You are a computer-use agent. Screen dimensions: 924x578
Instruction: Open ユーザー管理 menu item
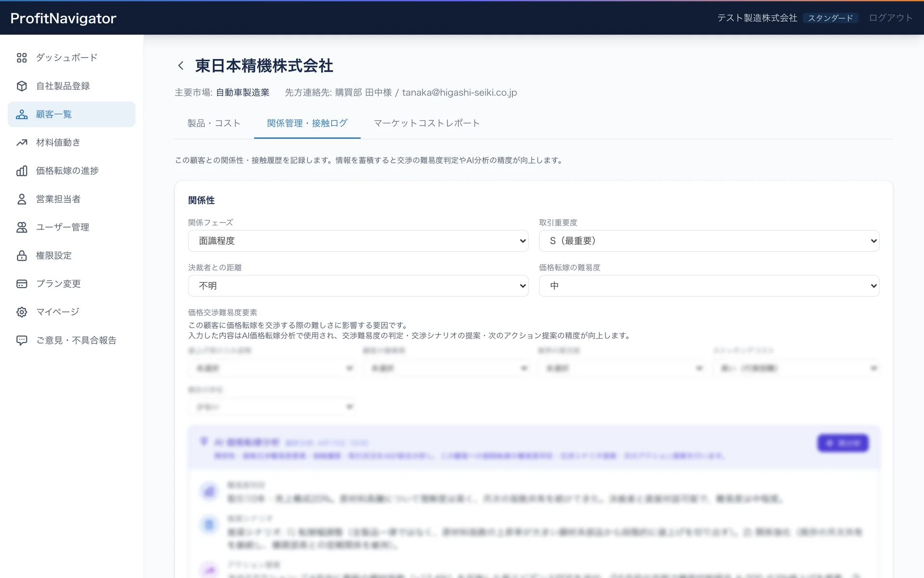[x=72, y=227]
